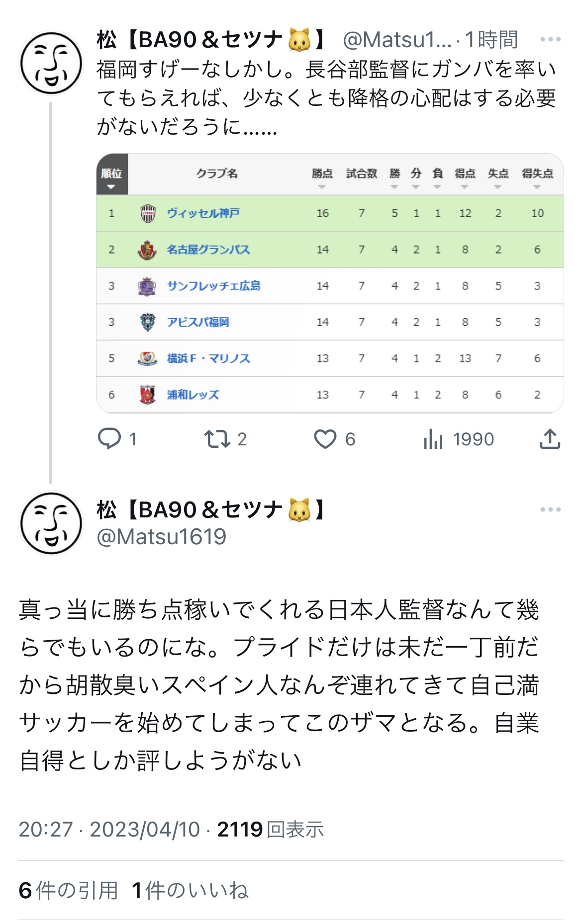Click the top tweet's profile avatar
The image size is (582, 924).
click(51, 63)
